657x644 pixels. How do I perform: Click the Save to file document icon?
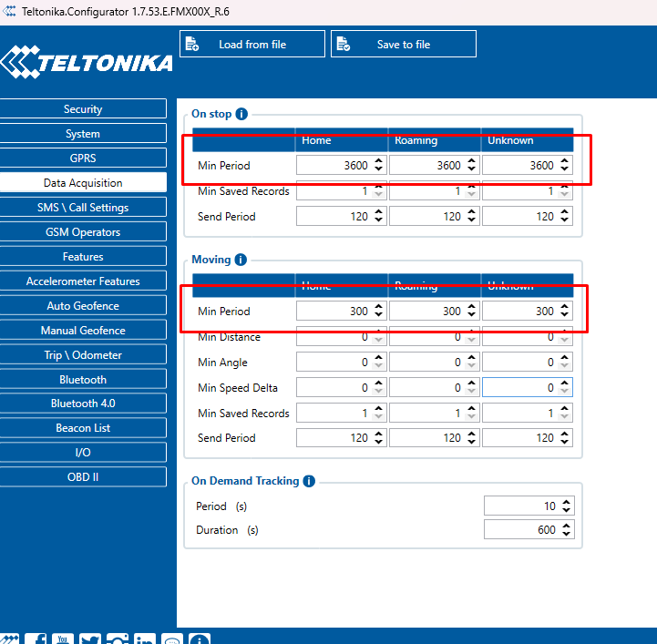coord(344,44)
